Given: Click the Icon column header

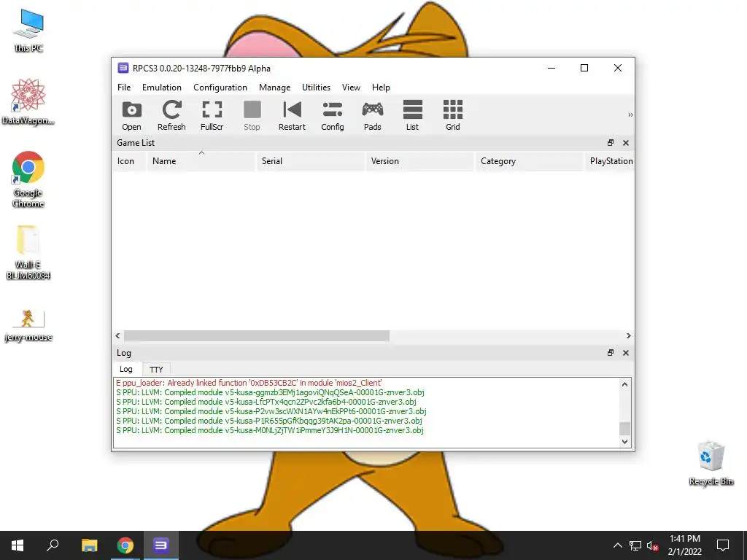Looking at the screenshot, I should point(130,161).
